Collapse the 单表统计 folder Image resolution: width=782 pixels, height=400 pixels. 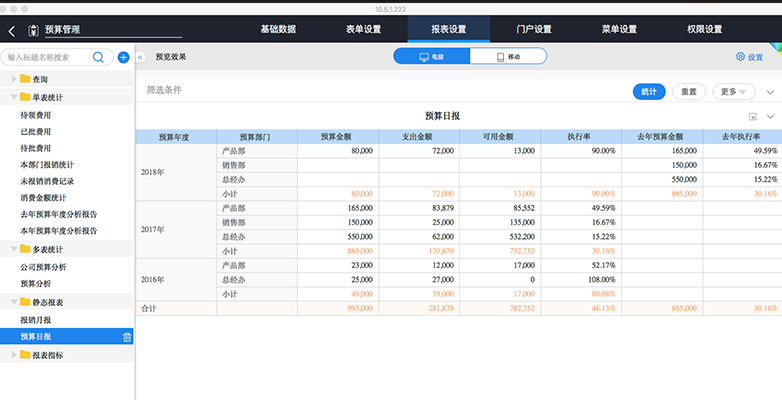coord(14,97)
